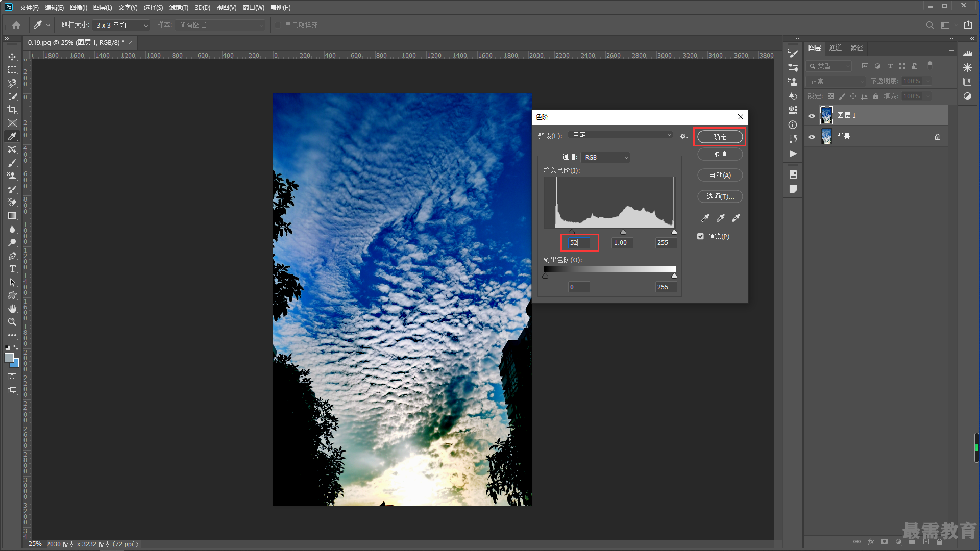Select the Dodge tool
980x551 pixels.
[12, 242]
